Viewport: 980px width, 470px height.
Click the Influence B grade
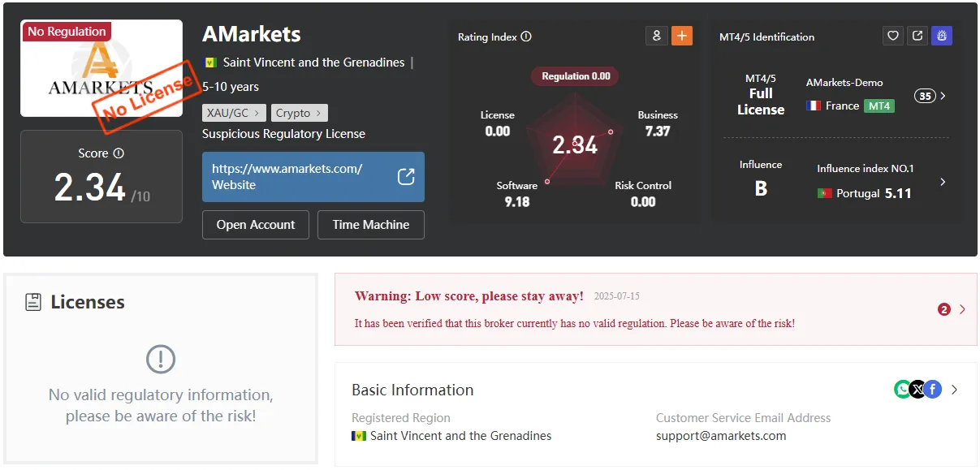pyautogui.click(x=761, y=188)
